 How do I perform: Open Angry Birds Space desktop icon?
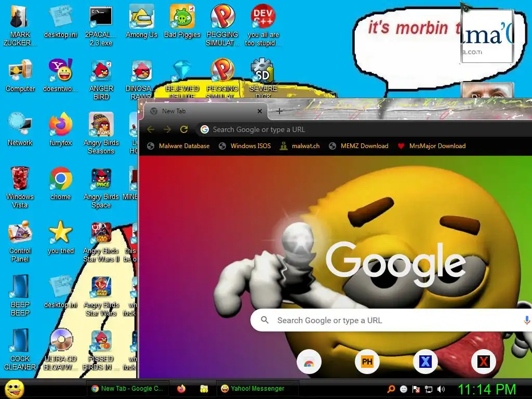(x=101, y=187)
